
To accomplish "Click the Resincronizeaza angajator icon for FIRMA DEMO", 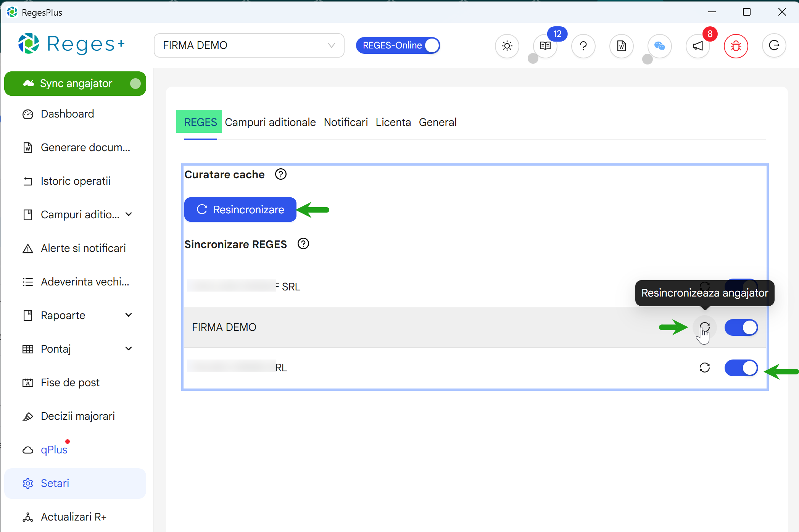I will pyautogui.click(x=704, y=327).
